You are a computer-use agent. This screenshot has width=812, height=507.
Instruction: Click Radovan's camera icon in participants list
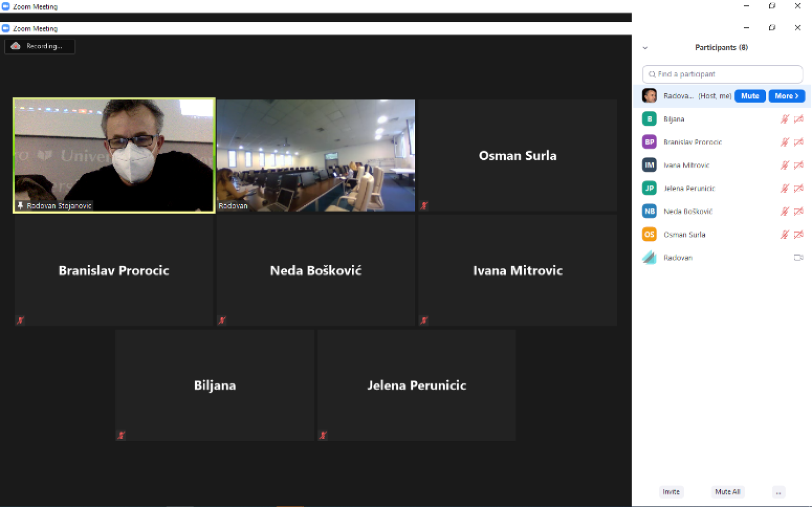pos(799,258)
